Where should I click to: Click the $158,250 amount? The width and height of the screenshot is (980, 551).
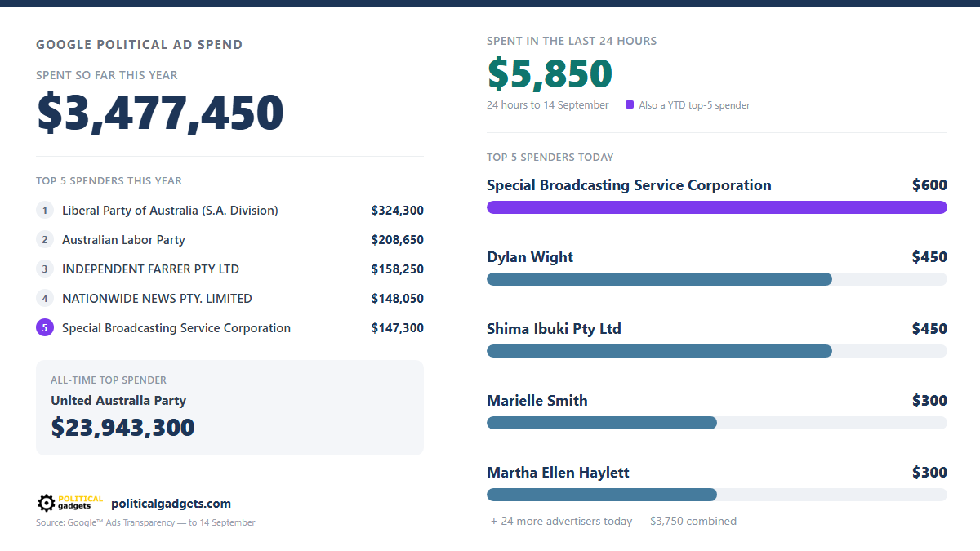pyautogui.click(x=398, y=269)
